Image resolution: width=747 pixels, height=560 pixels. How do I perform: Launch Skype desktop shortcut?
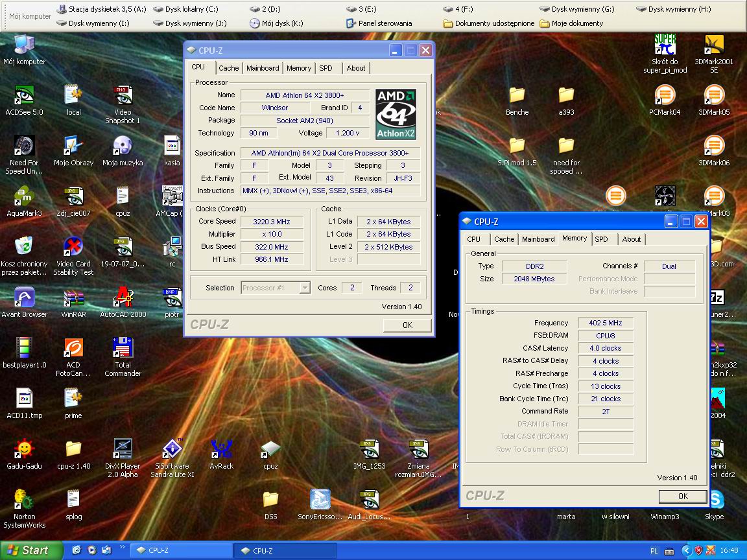(x=716, y=505)
